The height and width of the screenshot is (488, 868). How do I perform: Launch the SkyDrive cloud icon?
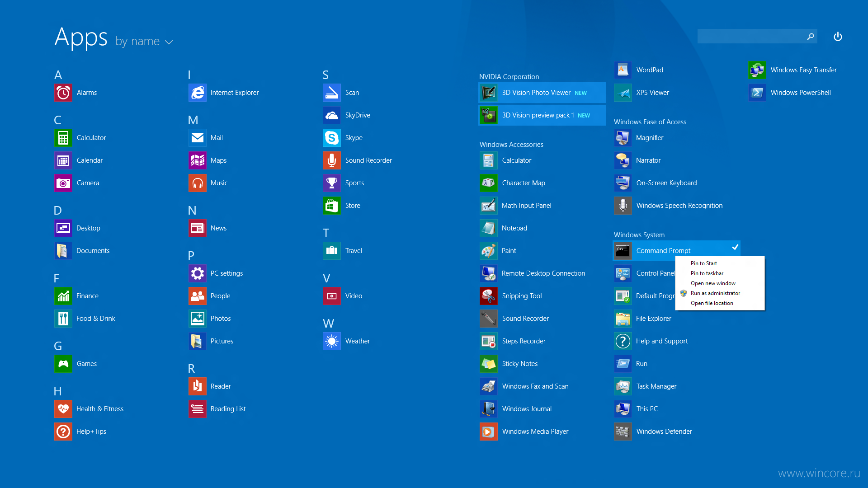pyautogui.click(x=332, y=115)
